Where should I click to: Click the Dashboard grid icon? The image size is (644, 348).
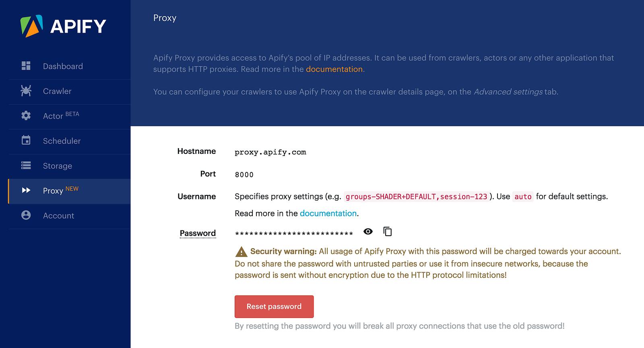point(26,66)
